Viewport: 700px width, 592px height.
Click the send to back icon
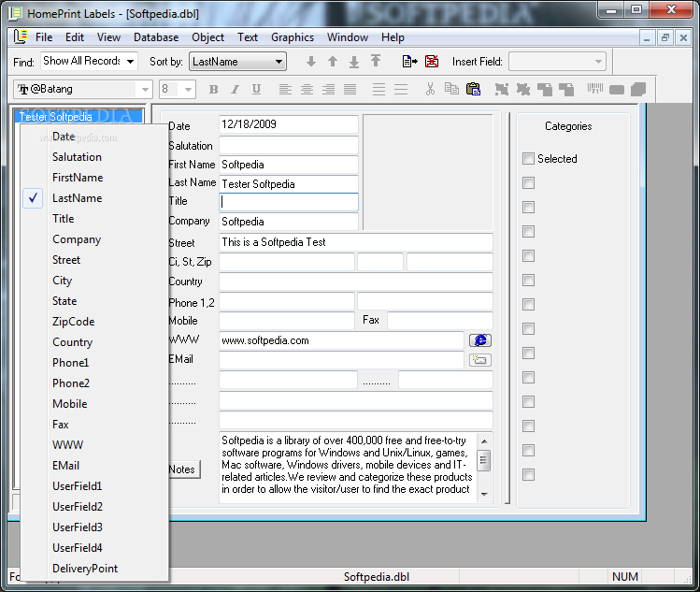[566, 90]
